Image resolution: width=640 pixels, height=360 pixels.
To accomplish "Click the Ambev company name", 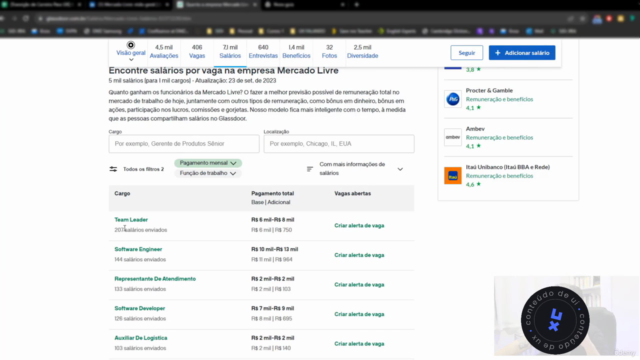I will coord(475,129).
